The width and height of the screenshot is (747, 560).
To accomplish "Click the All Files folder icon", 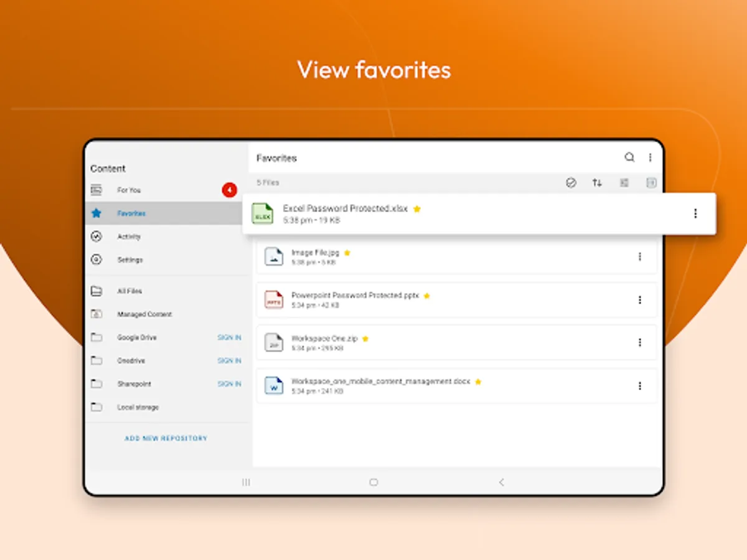I will coord(96,291).
